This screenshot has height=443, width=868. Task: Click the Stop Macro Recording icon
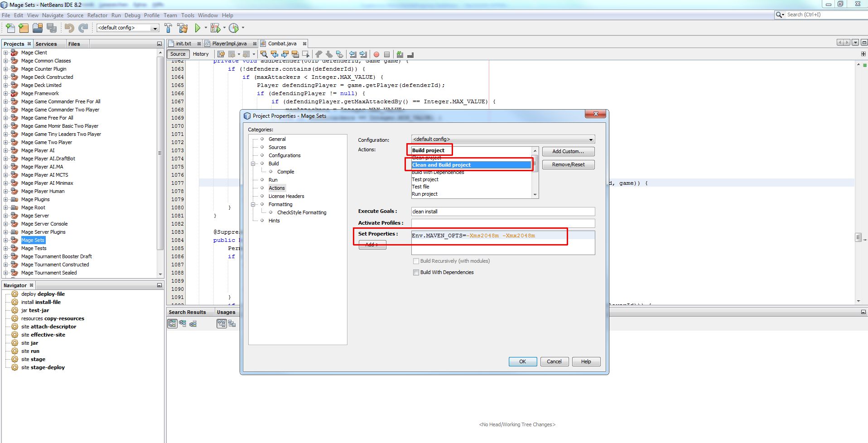(387, 54)
